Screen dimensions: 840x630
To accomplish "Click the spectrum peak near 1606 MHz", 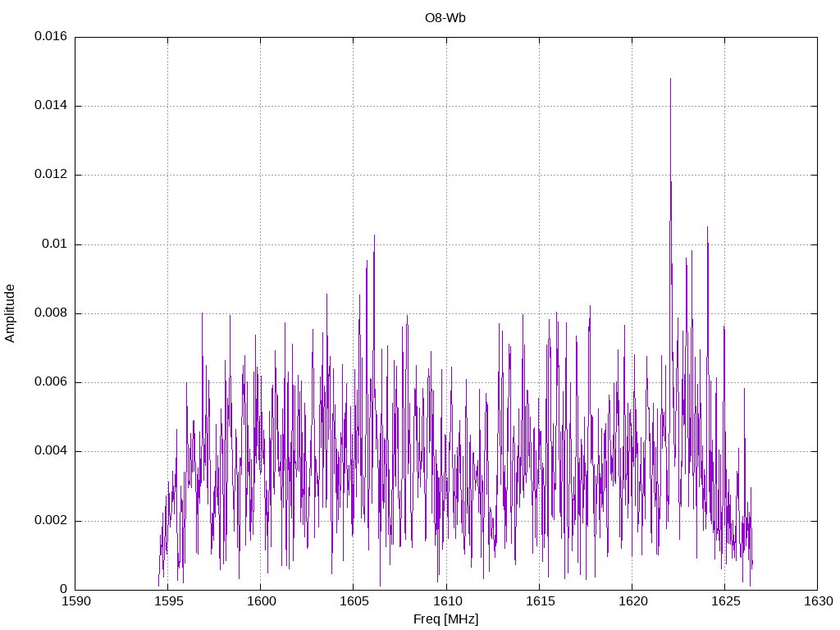I will pos(374,235).
